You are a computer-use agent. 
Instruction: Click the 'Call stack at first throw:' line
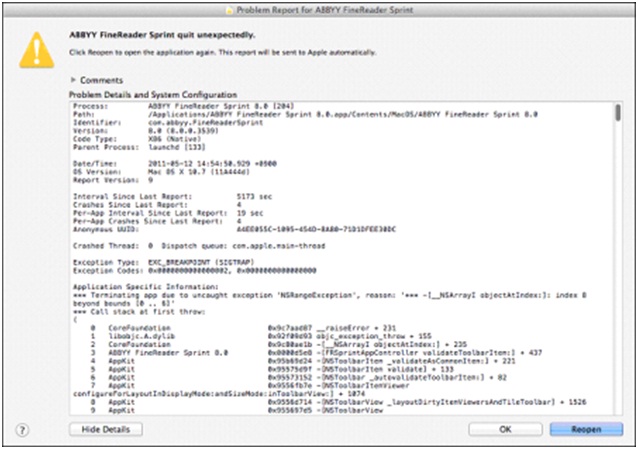[x=139, y=311]
